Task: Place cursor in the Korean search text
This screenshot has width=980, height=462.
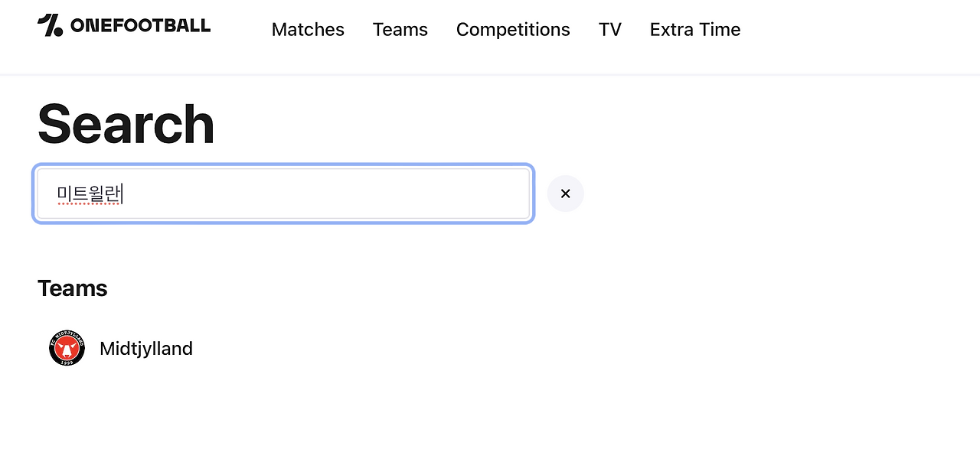Action: [89, 194]
